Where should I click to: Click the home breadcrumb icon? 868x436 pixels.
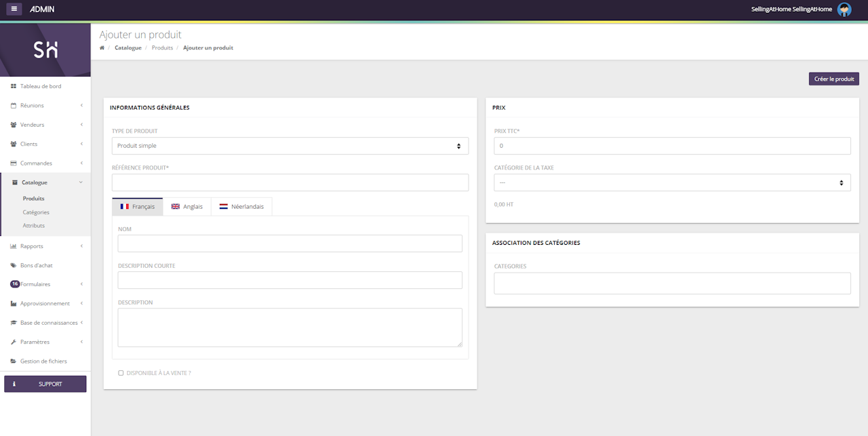click(x=102, y=48)
